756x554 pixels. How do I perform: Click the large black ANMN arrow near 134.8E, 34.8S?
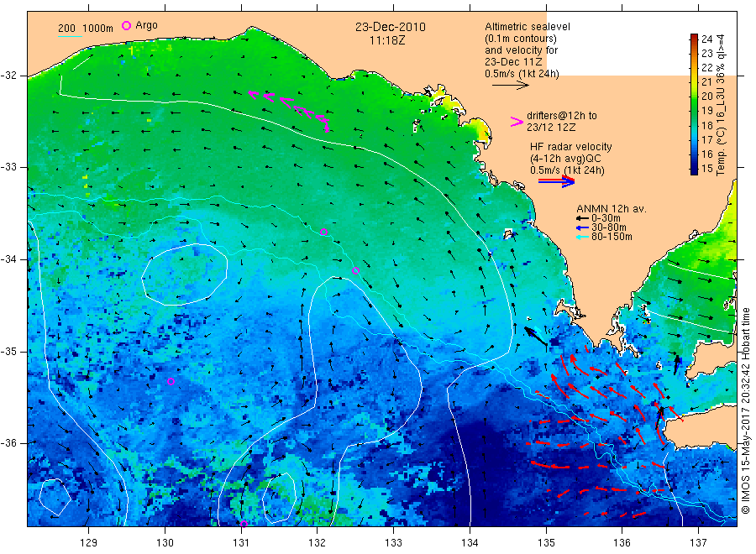click(536, 337)
